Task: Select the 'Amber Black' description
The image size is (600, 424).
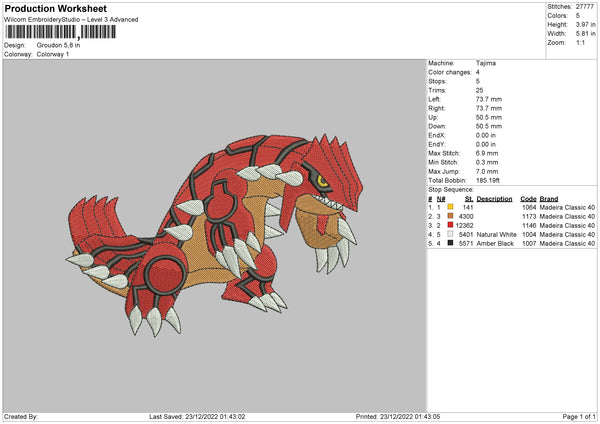Action: 495,243
